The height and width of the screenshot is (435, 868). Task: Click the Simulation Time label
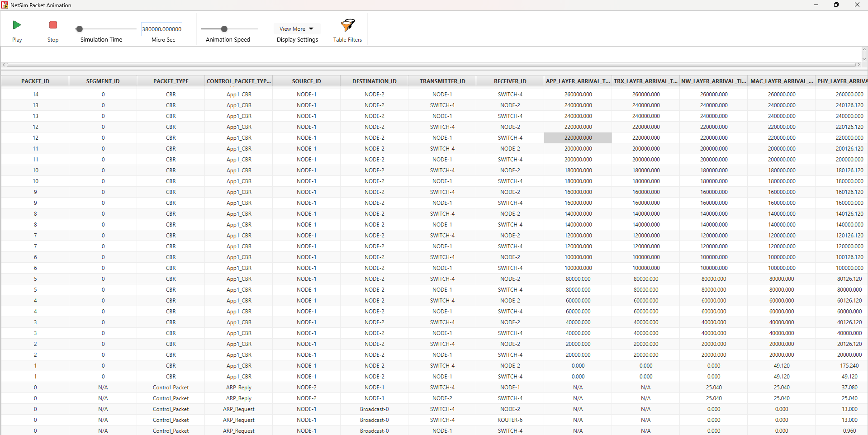coord(101,40)
